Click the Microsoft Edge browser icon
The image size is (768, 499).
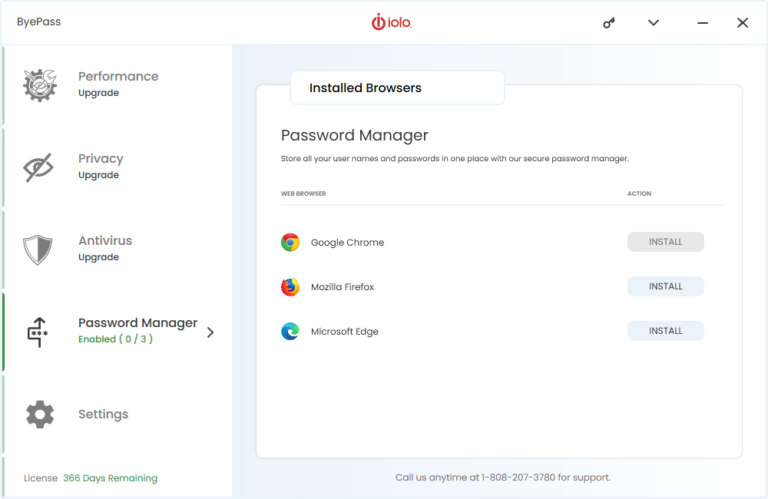pos(290,331)
